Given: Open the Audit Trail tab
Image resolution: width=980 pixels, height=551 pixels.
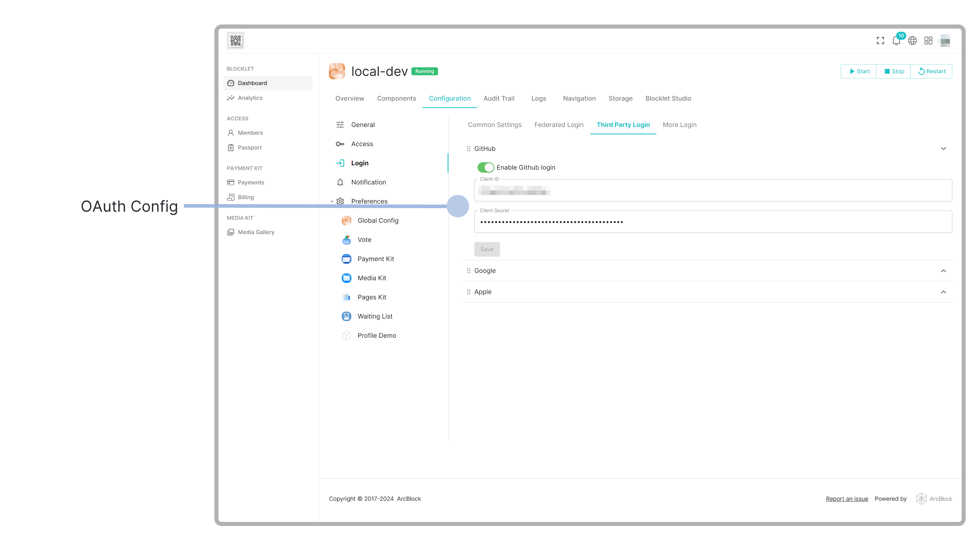Looking at the screenshot, I should tap(498, 98).
